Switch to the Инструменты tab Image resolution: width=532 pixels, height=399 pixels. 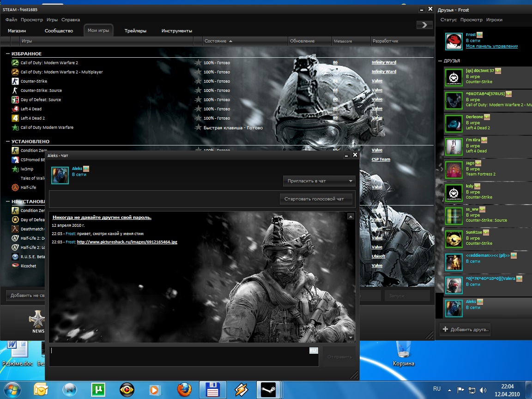(177, 30)
